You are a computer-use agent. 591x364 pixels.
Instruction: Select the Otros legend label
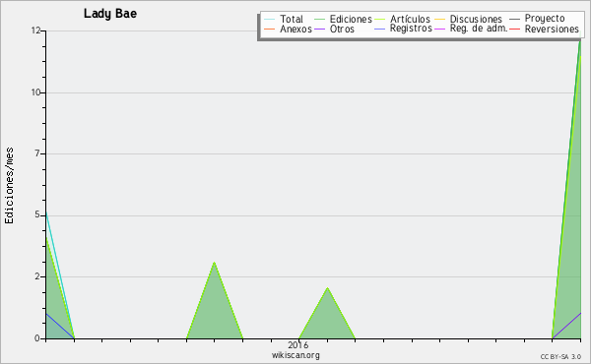coord(342,29)
